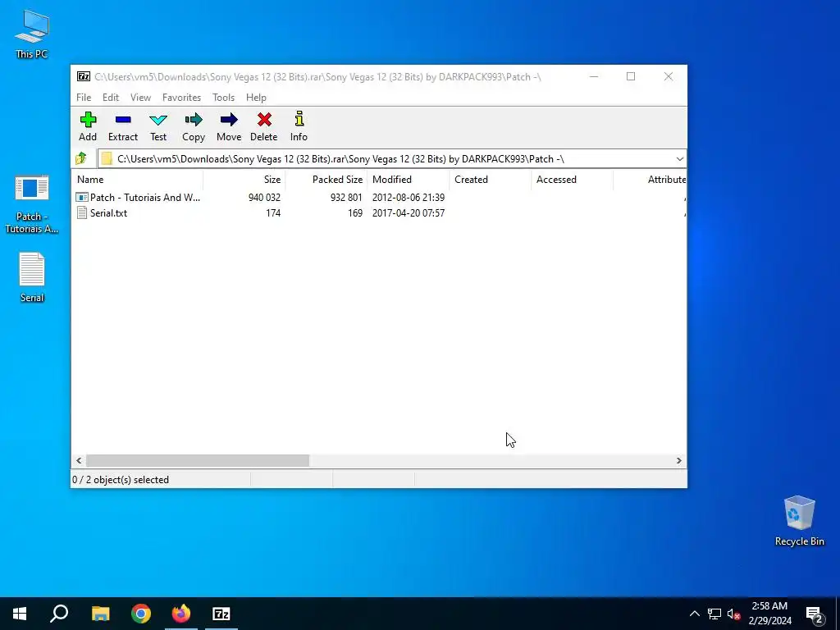840x630 pixels.
Task: Open the Edit menu
Action: tap(111, 98)
